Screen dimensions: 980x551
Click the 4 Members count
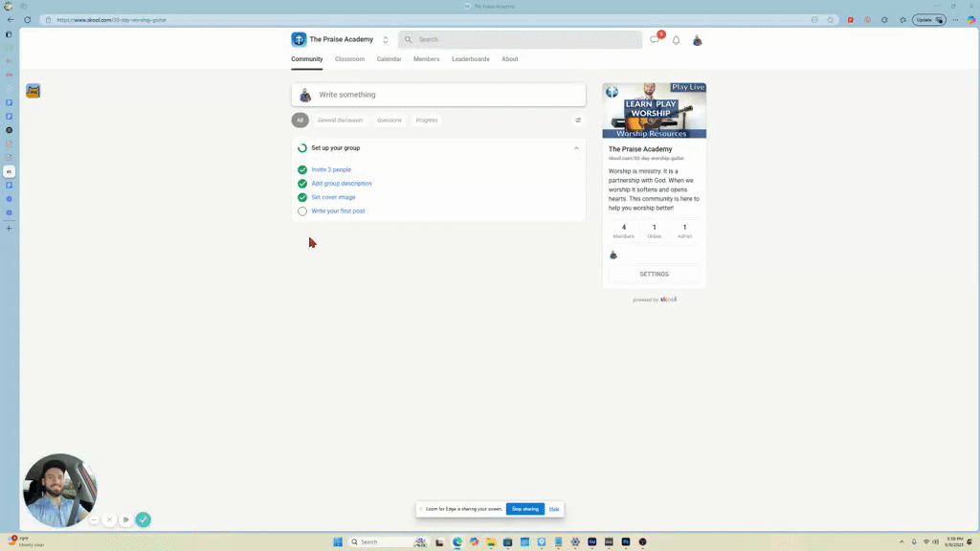tap(624, 231)
